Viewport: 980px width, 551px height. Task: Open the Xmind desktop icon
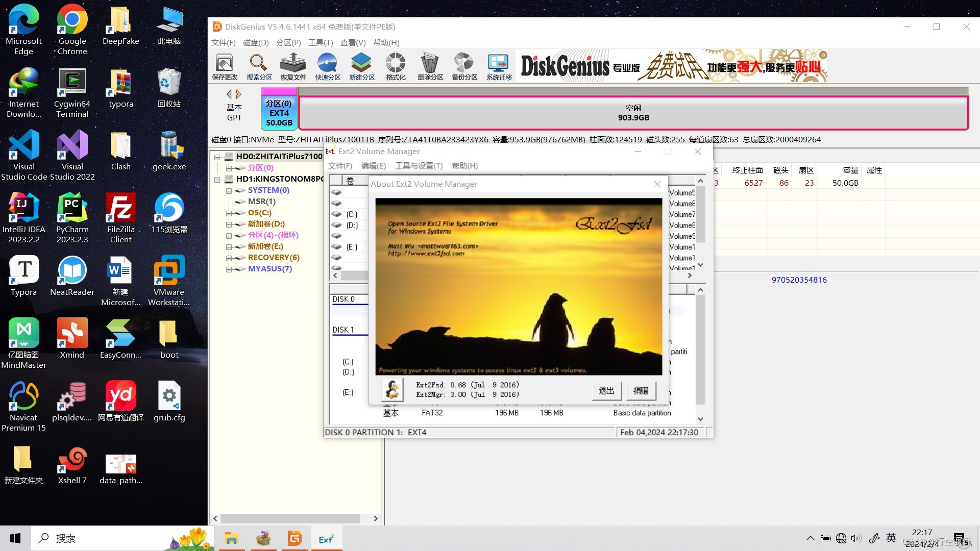click(x=72, y=339)
